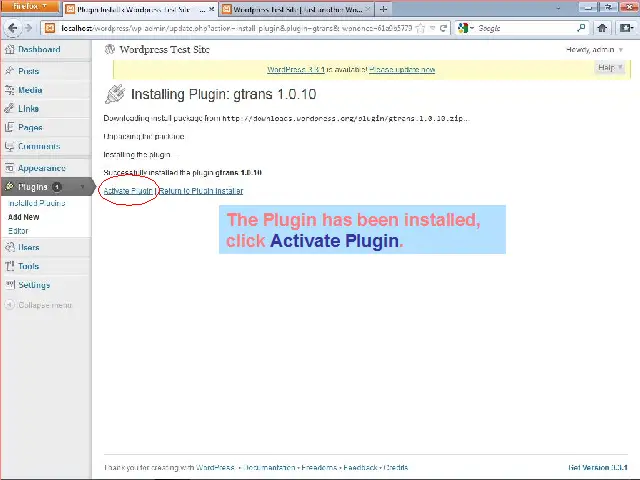Screen dimensions: 640x480
Task: Open the Comments menu
Action: (x=39, y=146)
